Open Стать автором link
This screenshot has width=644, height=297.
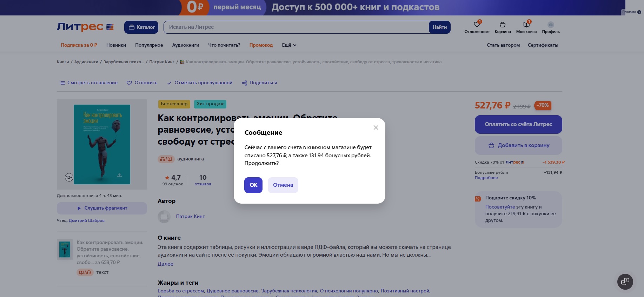coord(503,45)
